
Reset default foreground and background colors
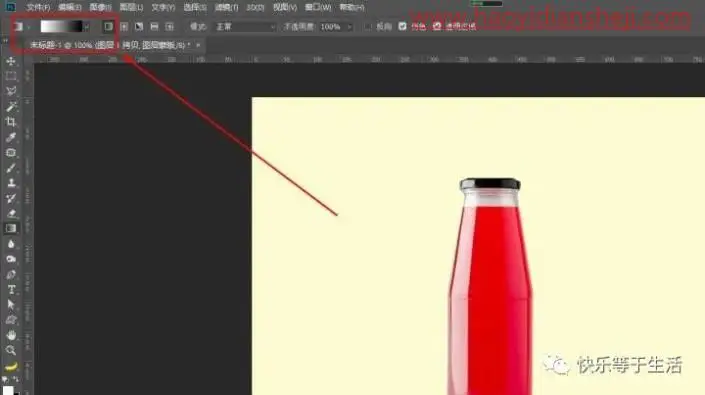5,380
